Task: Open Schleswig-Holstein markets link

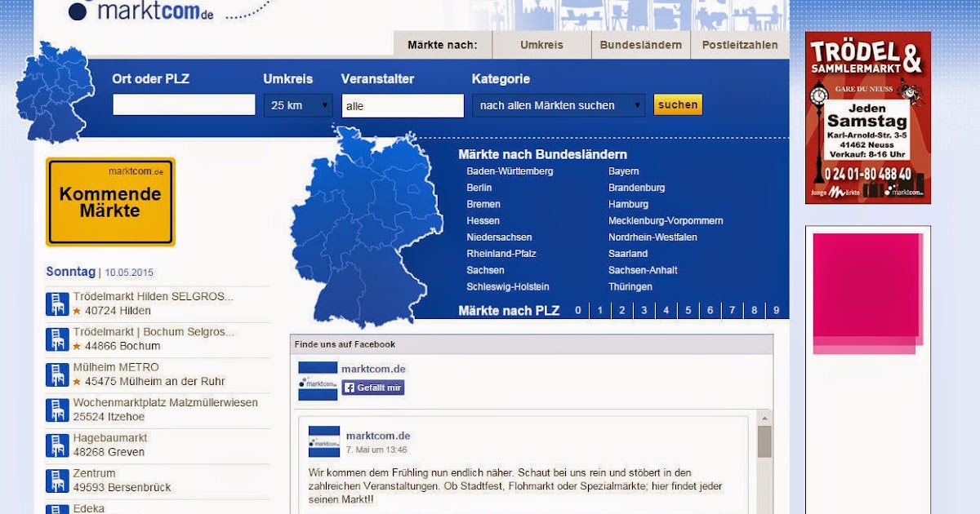Action: (x=508, y=286)
